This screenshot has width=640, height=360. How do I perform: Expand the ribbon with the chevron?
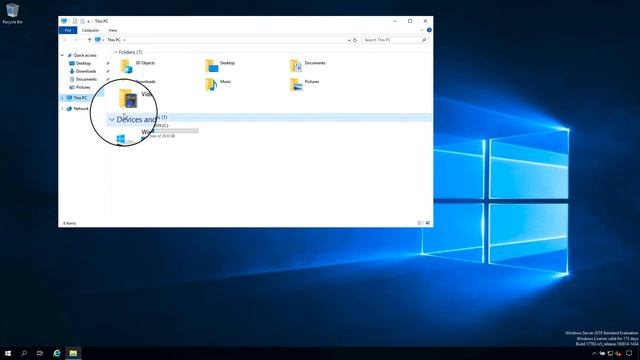tap(422, 30)
